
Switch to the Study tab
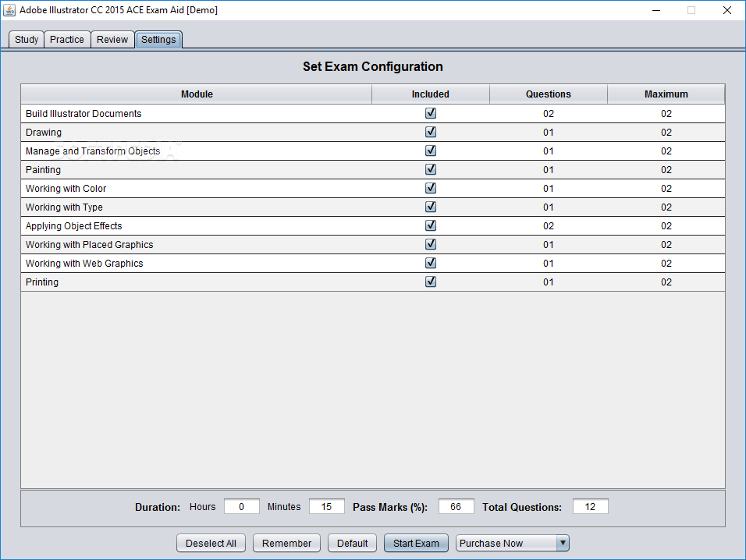coord(27,40)
